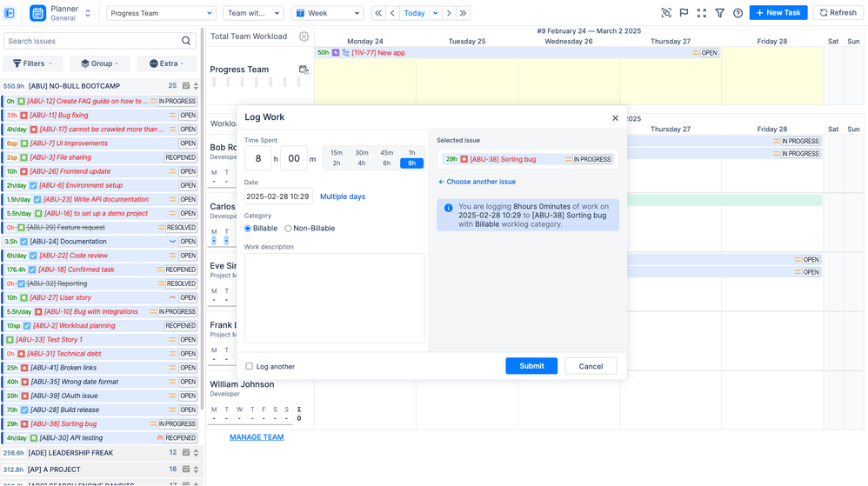Screen dimensions: 868x486
Task: Click checklist icon on ABU NO-BULL BOOTCAMP row
Action: (x=186, y=86)
